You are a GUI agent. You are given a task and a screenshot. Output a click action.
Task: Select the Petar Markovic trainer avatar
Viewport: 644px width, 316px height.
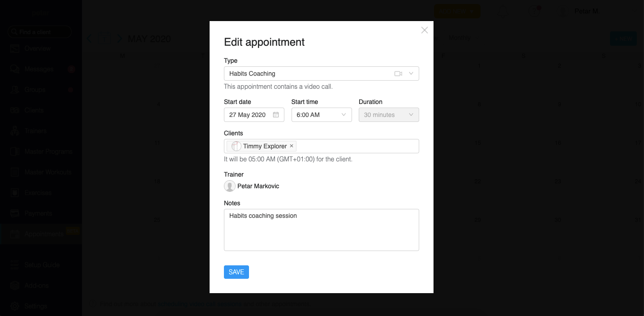click(x=230, y=186)
